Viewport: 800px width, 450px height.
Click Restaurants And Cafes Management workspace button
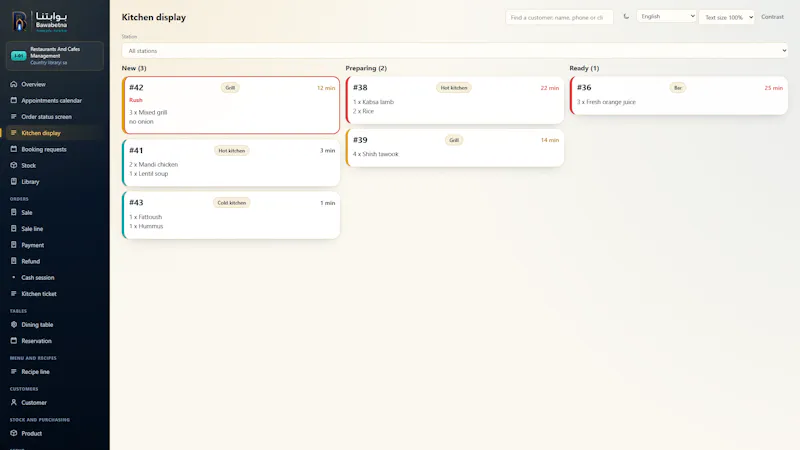tap(55, 56)
